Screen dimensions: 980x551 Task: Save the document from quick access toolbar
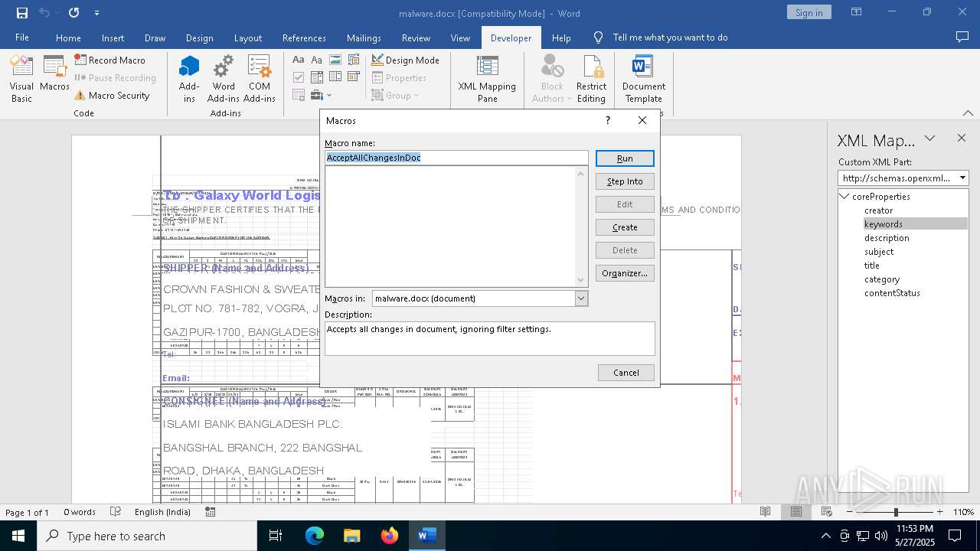(x=21, y=13)
